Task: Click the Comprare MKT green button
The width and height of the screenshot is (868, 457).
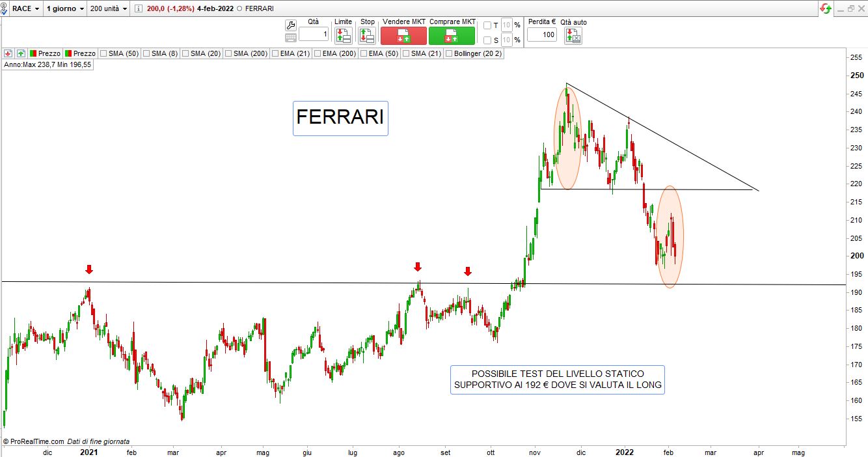Action: click(452, 35)
